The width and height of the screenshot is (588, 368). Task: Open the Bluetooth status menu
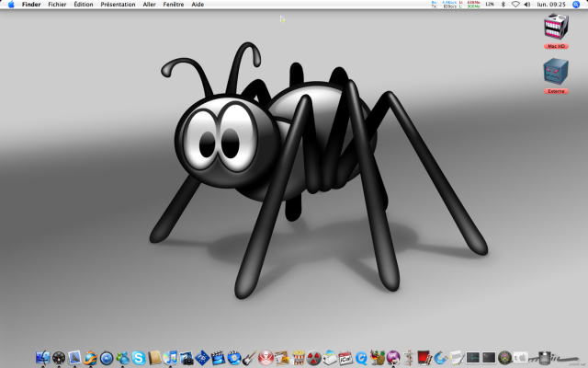point(503,5)
